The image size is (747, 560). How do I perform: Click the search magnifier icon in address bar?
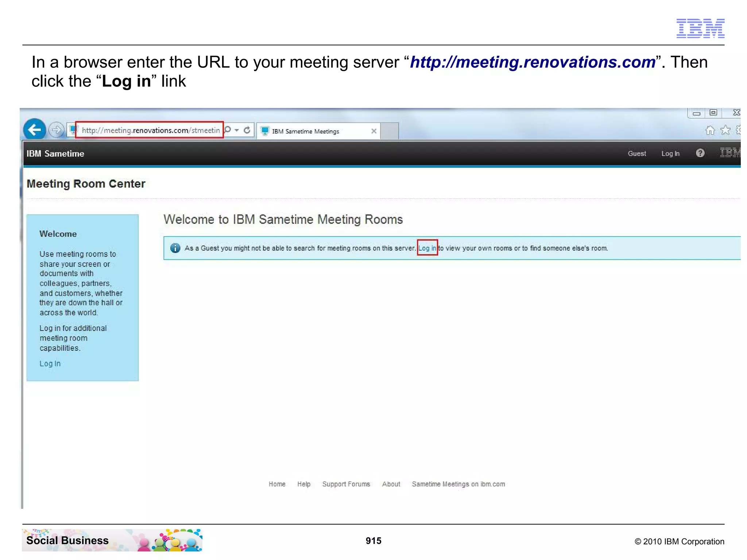coord(228,130)
